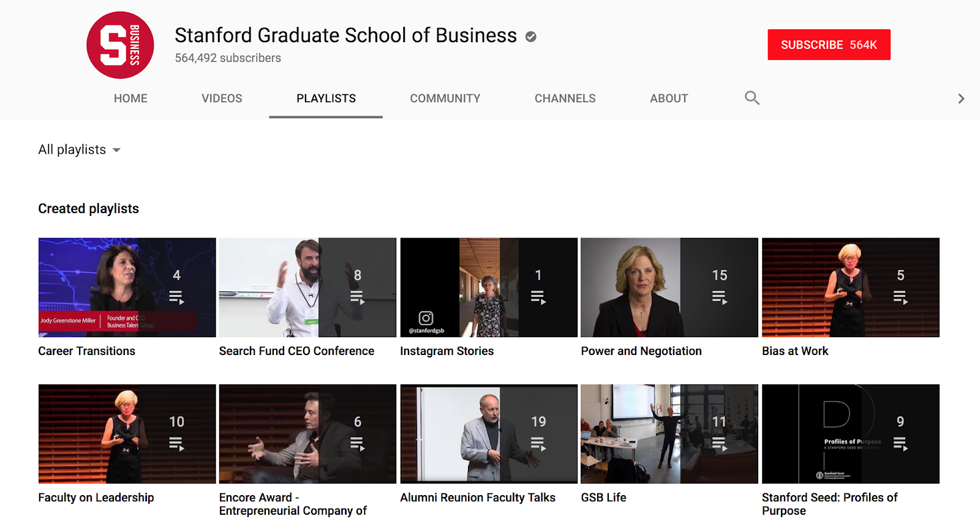
Task: Click the Bias at Work thumbnail image
Action: point(851,288)
